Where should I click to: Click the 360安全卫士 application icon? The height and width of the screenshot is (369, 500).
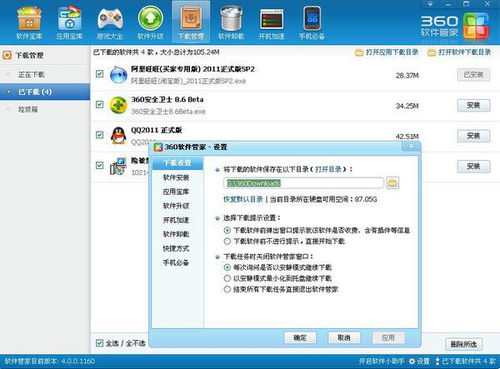click(118, 105)
